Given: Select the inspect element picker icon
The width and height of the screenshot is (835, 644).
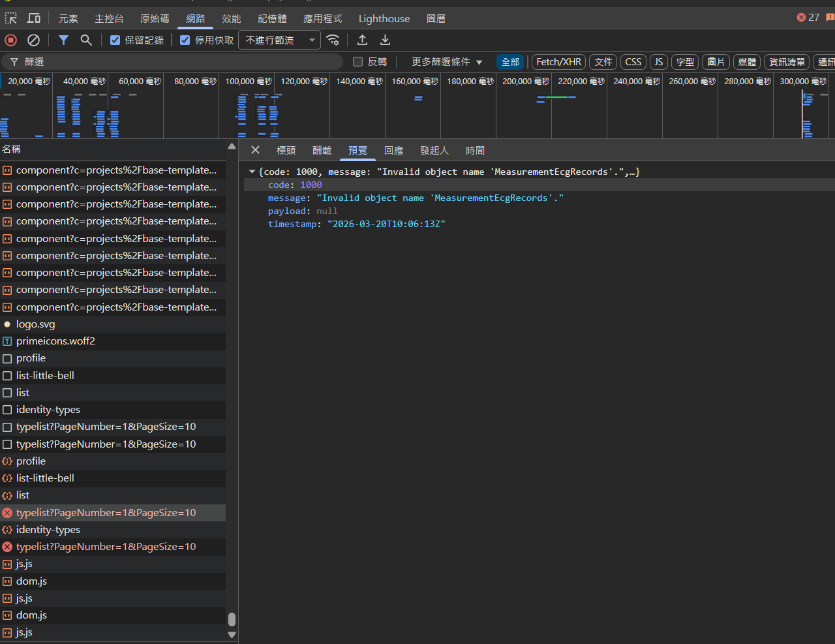Looking at the screenshot, I should point(11,18).
